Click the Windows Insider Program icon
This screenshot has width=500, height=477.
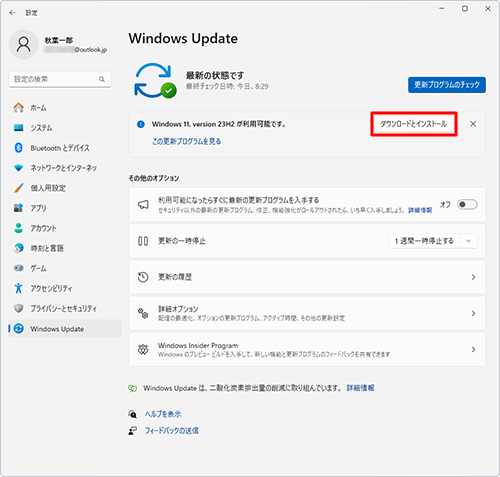point(143,350)
